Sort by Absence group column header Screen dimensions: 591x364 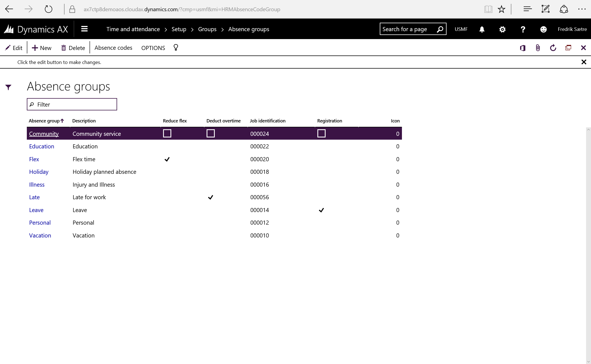[44, 121]
